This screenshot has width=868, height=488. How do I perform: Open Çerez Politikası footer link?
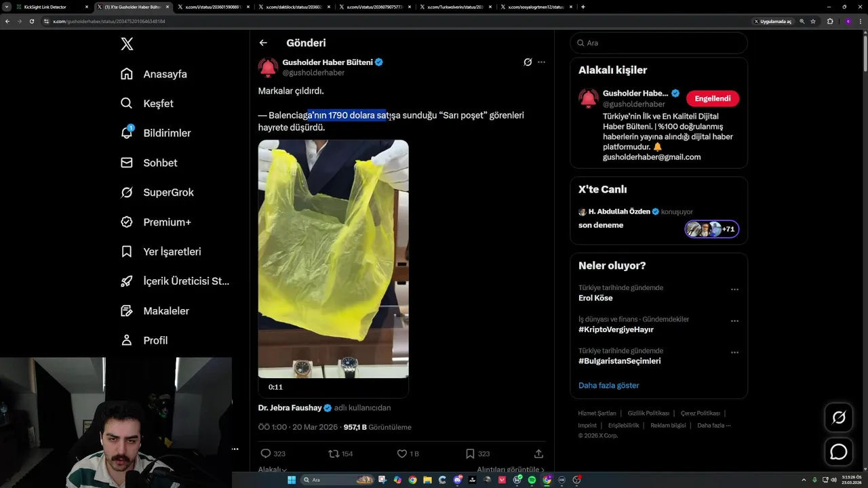(700, 413)
